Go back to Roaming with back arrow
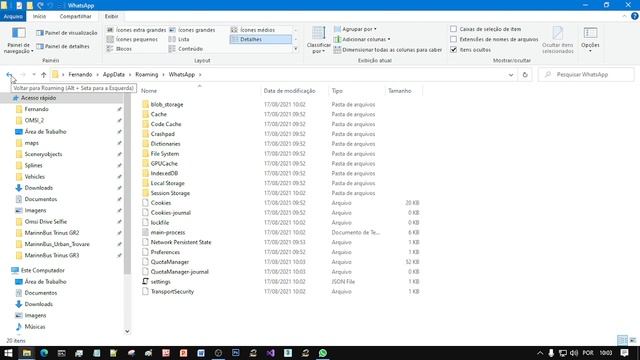This screenshot has width=640, height=360. click(x=9, y=75)
